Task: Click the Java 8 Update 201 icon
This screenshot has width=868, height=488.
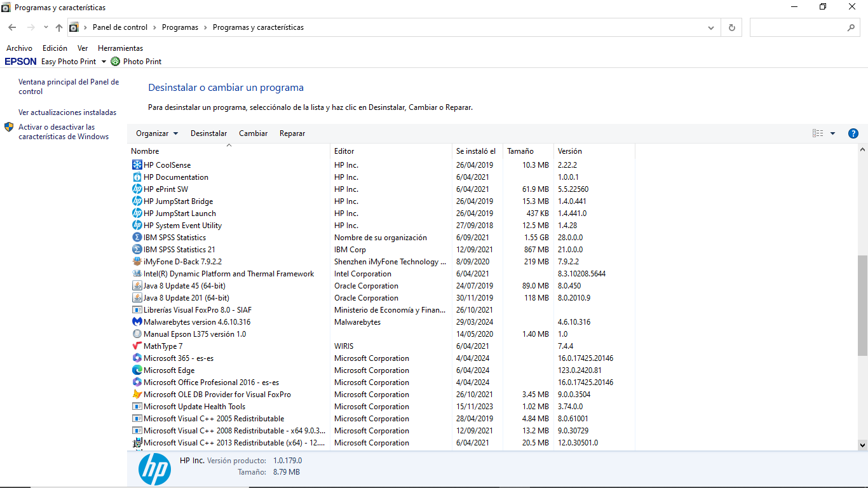Action: [x=137, y=298]
